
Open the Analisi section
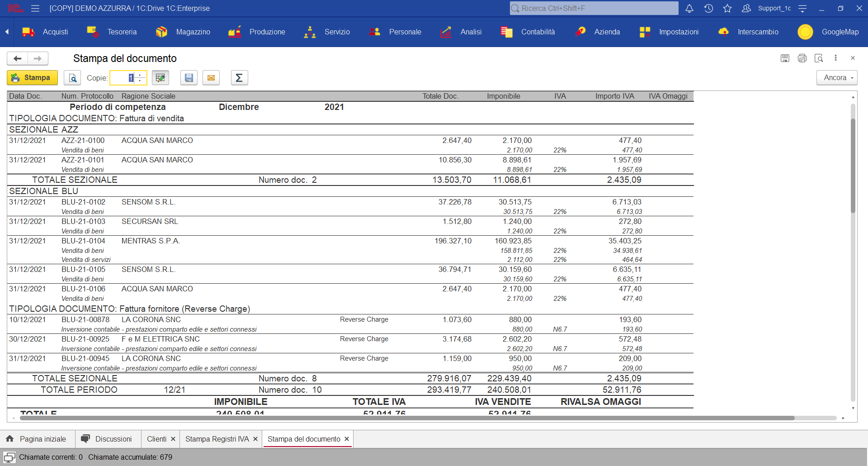(x=461, y=32)
